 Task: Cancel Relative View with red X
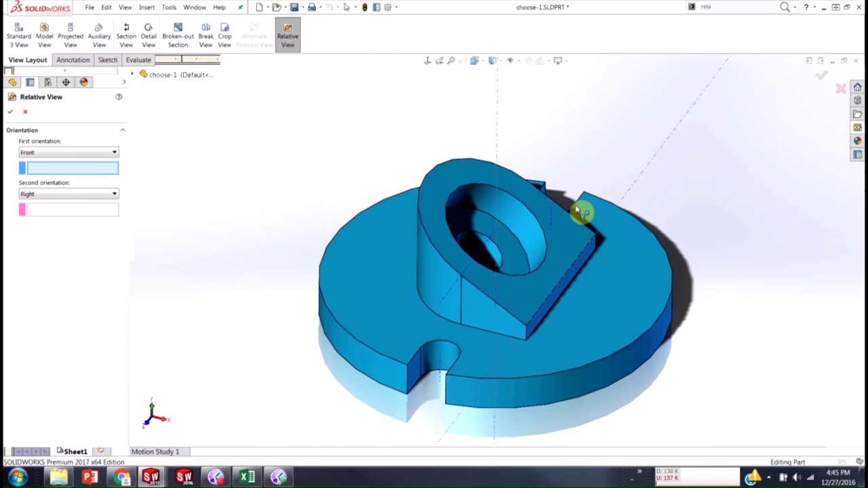click(x=25, y=112)
